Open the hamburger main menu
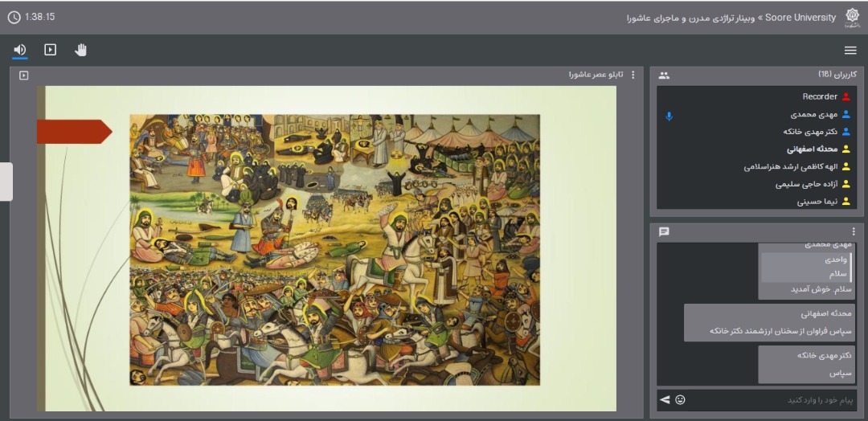Viewport: 868px width, 421px height. point(850,51)
